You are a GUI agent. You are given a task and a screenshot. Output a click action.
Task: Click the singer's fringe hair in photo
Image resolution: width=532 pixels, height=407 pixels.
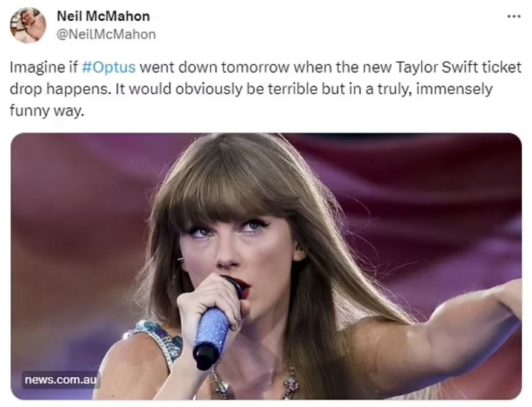click(x=224, y=194)
